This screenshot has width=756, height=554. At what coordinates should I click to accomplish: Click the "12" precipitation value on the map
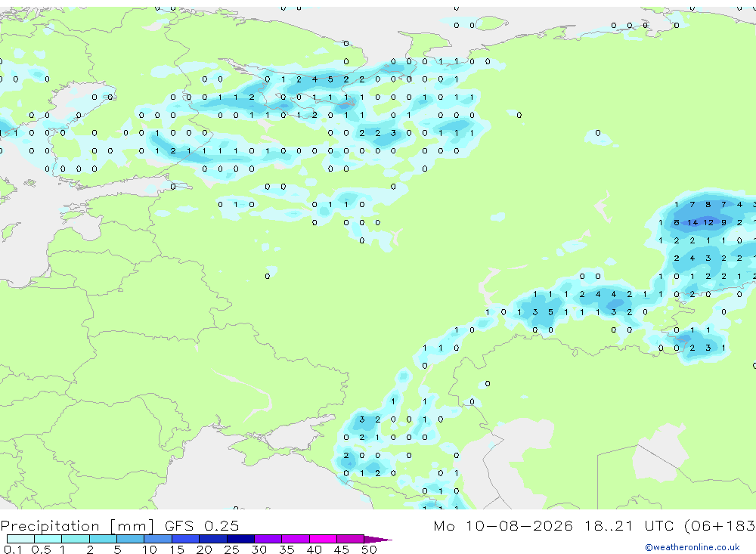[x=708, y=222]
